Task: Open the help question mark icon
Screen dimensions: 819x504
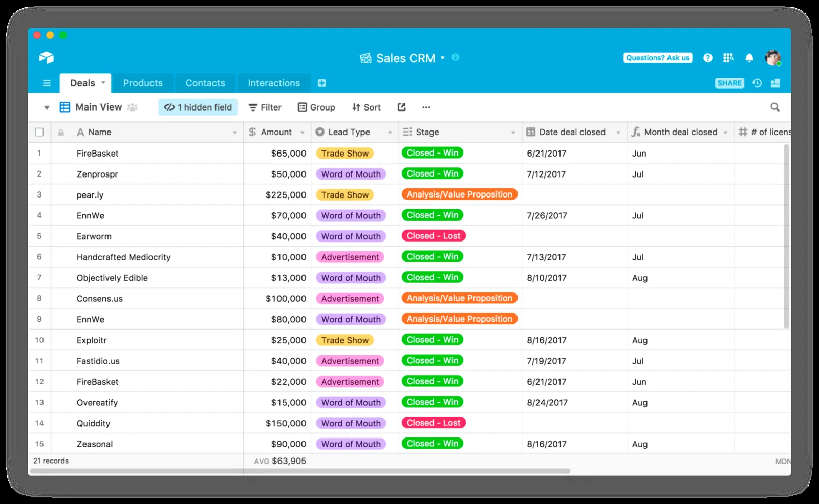Action: [x=708, y=58]
